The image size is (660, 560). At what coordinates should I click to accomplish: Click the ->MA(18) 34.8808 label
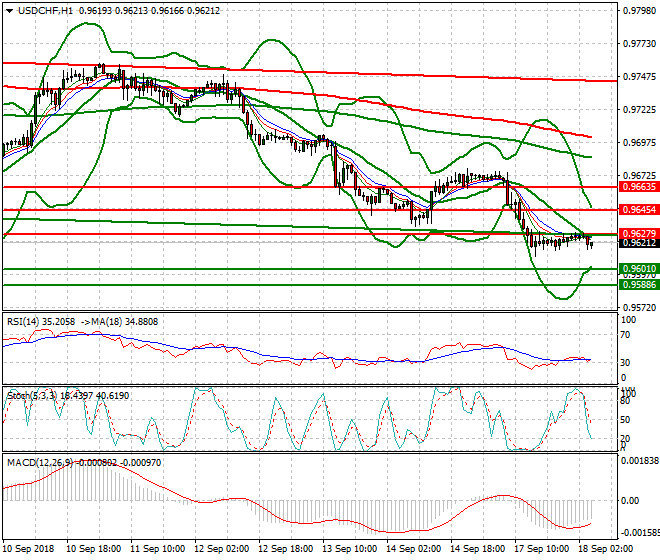click(119, 322)
